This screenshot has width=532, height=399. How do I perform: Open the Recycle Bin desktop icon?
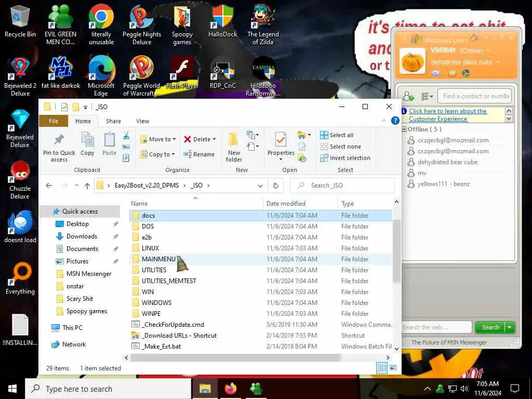pyautogui.click(x=20, y=22)
